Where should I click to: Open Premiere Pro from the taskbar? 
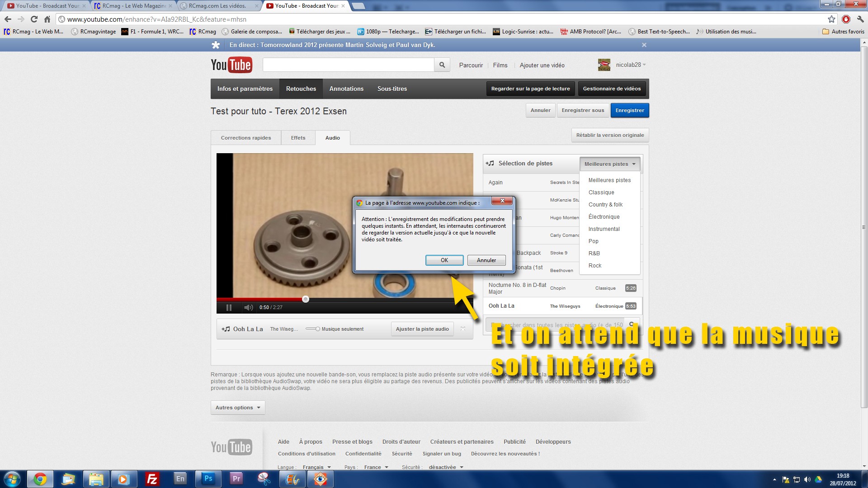(236, 479)
